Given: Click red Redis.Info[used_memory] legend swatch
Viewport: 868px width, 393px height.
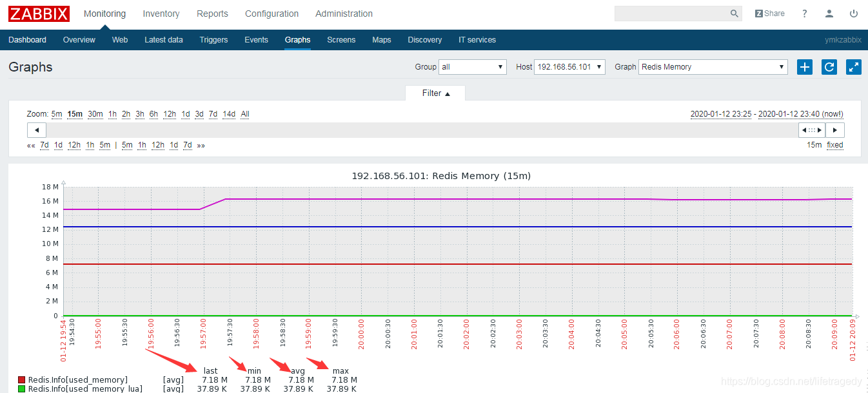Looking at the screenshot, I should pyautogui.click(x=22, y=380).
